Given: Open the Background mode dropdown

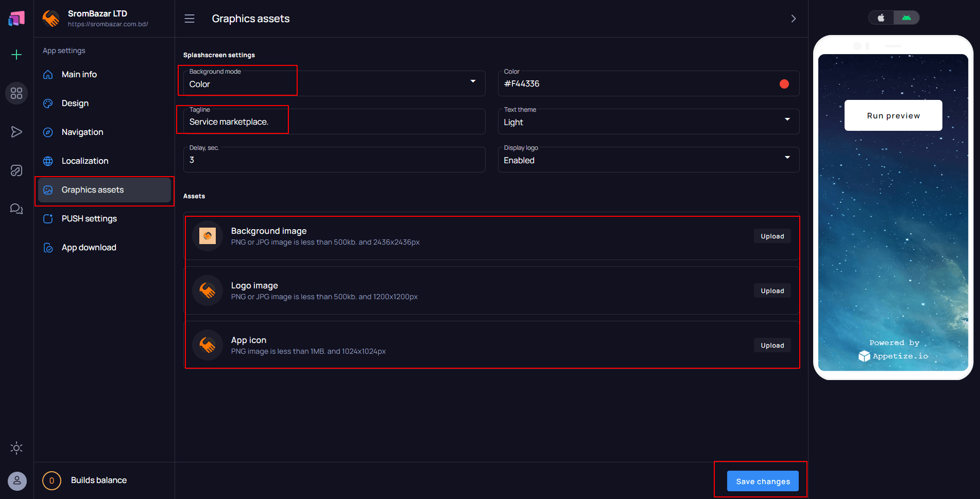Looking at the screenshot, I should pyautogui.click(x=334, y=83).
